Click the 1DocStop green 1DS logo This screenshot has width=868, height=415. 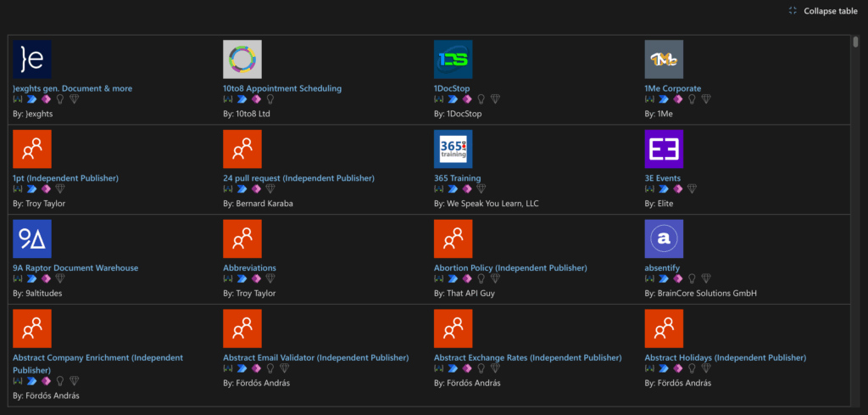tap(453, 59)
